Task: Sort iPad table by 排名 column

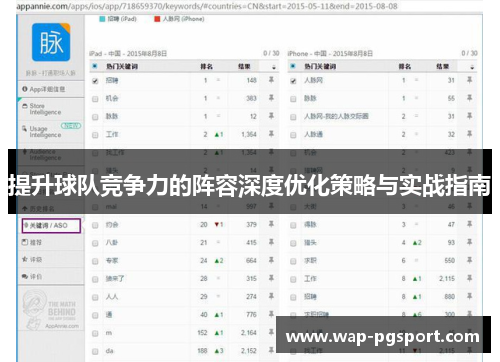Action: pyautogui.click(x=206, y=67)
